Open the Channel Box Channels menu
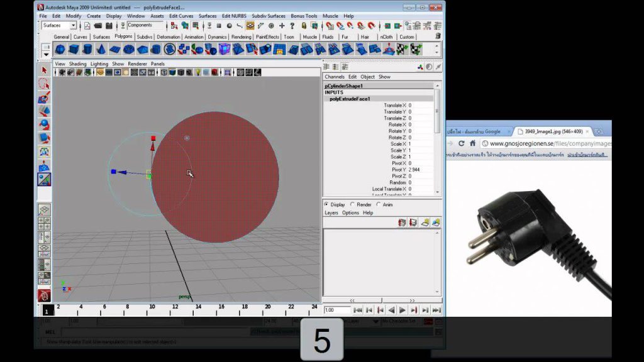Image resolution: width=644 pixels, height=362 pixels. click(335, 77)
